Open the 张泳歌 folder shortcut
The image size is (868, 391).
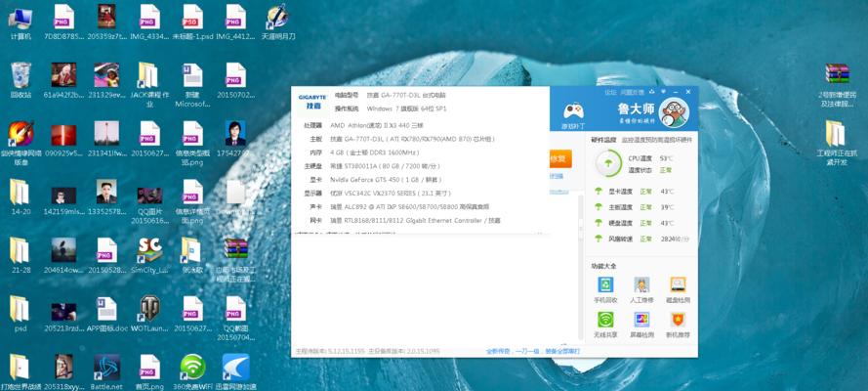click(x=192, y=255)
